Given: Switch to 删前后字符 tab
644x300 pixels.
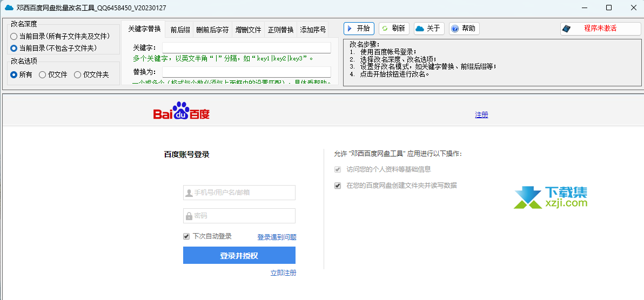Looking at the screenshot, I should tap(212, 30).
